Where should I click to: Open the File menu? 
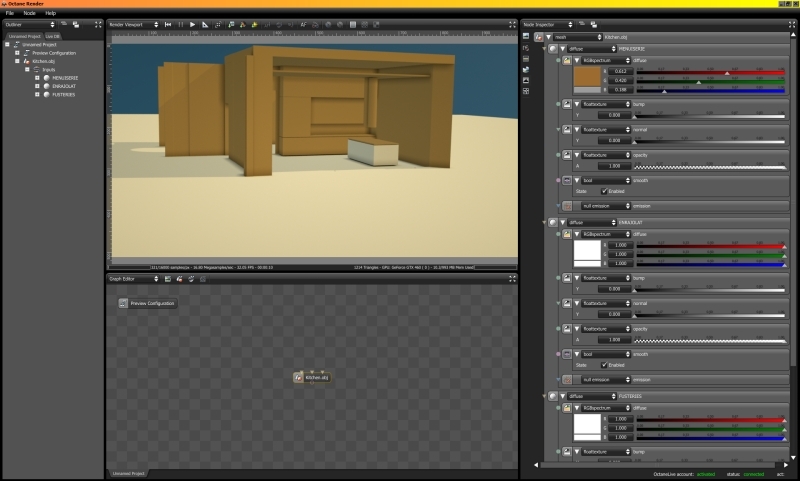point(10,13)
